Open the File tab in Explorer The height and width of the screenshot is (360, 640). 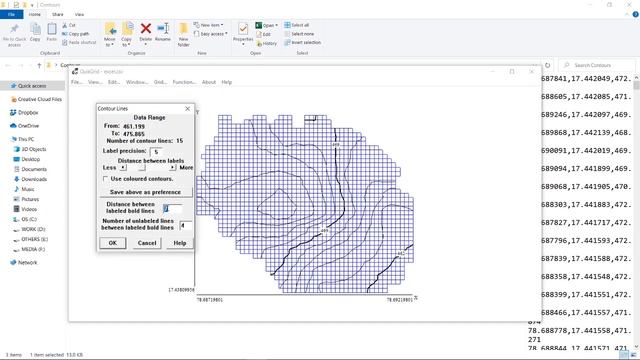click(x=11, y=14)
